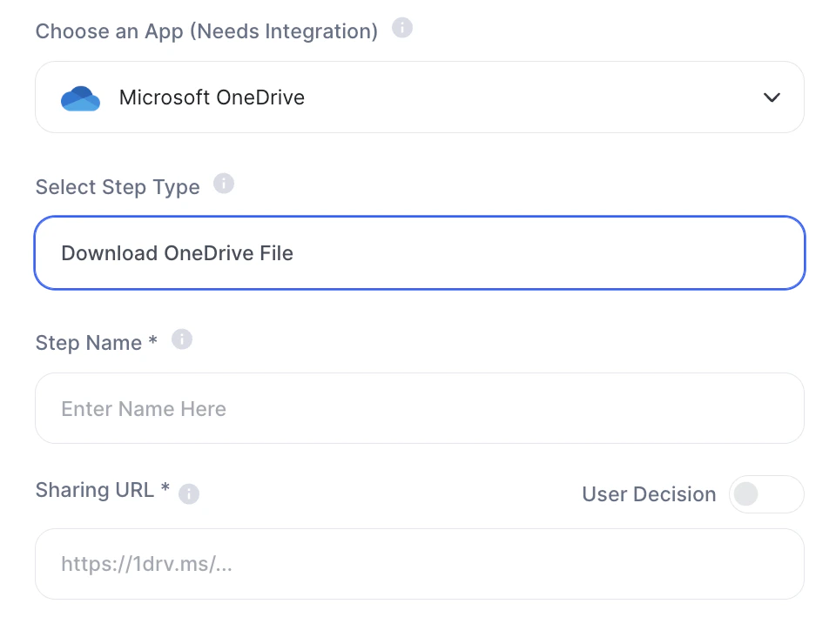Expand the app dropdown chevron arrow
Image resolution: width=836 pixels, height=644 pixels.
coord(772,97)
